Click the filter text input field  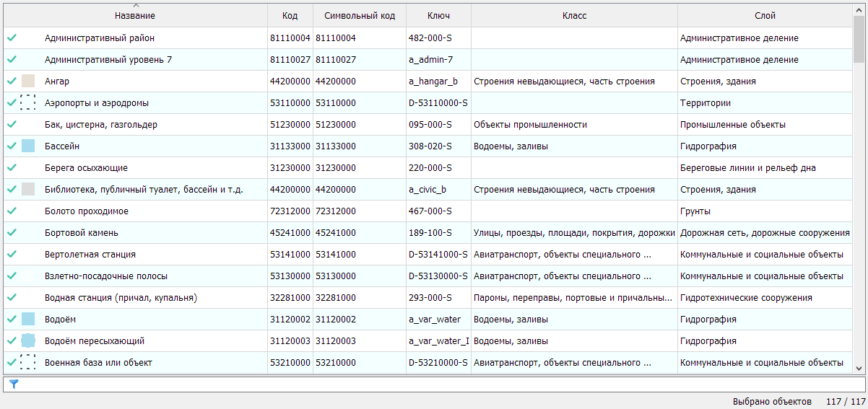(433, 384)
